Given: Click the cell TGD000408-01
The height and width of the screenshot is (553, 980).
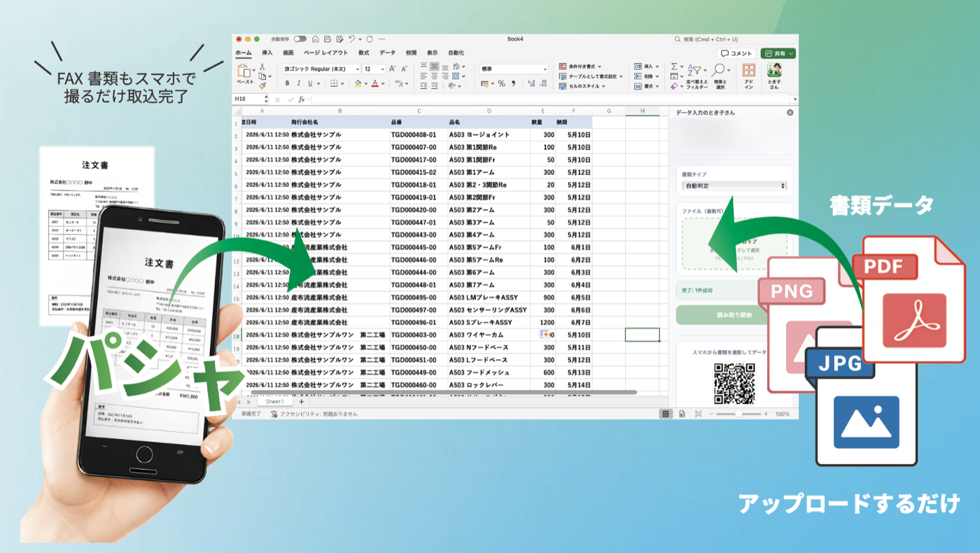Looking at the screenshot, I should pos(418,135).
